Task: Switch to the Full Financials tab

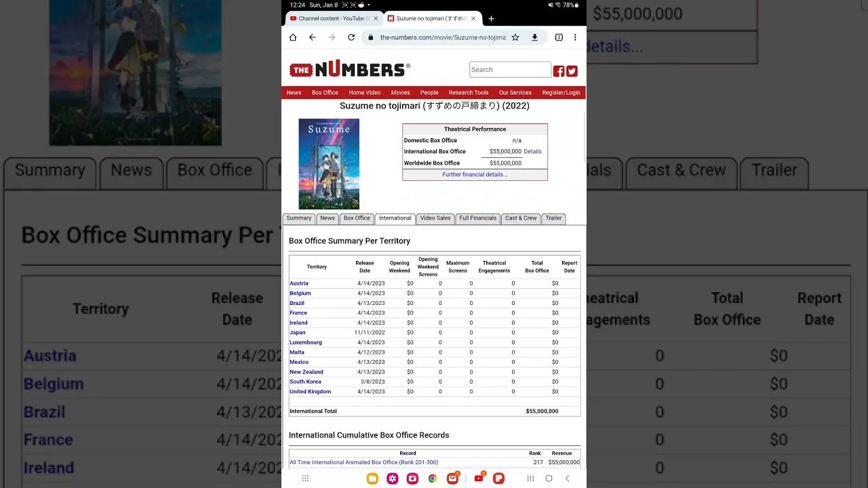Action: coord(478,218)
